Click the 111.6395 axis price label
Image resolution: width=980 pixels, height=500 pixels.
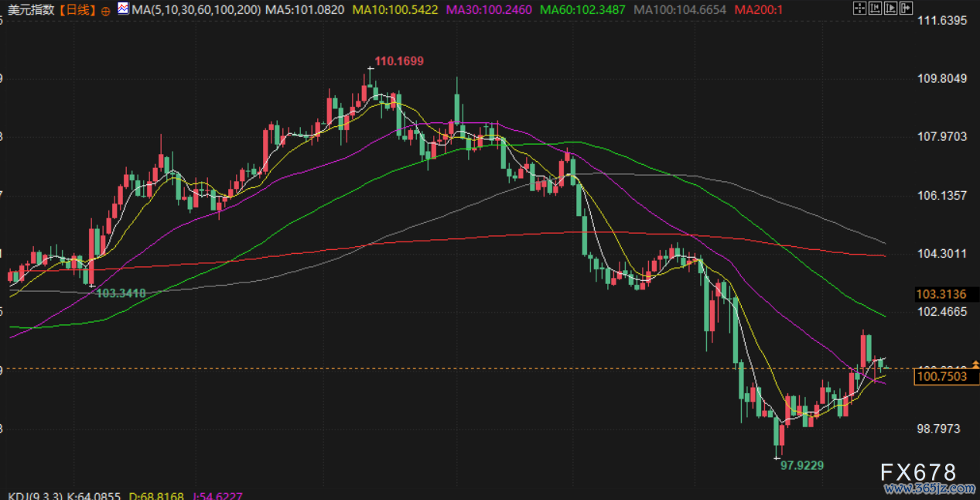point(942,20)
